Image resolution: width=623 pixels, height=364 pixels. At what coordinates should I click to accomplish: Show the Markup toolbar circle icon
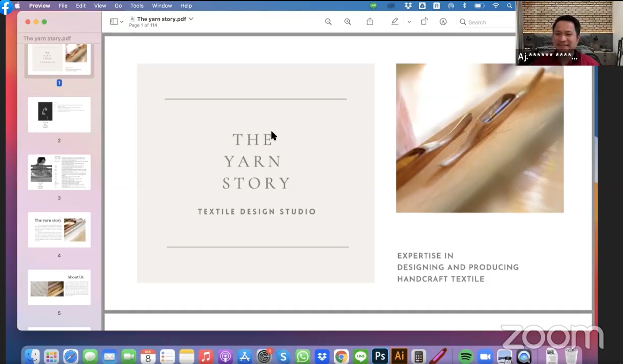pos(443,22)
